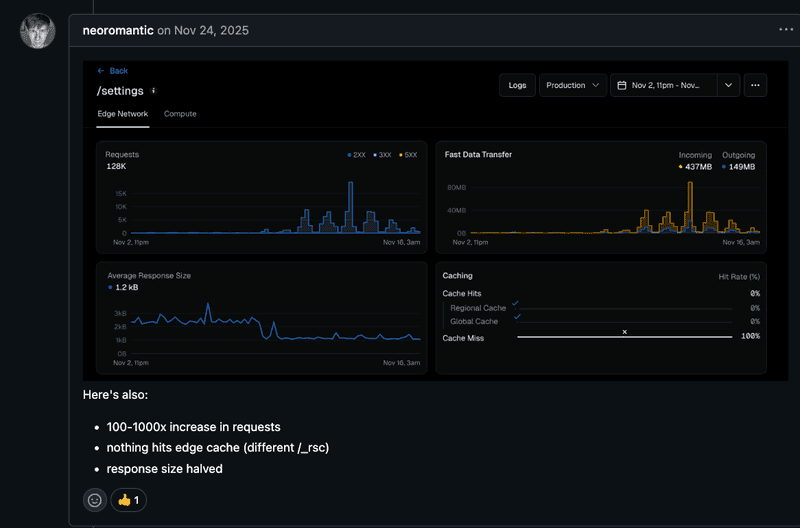This screenshot has height=528, width=800.
Task: Toggle the 5XX legend series
Action: 408,155
